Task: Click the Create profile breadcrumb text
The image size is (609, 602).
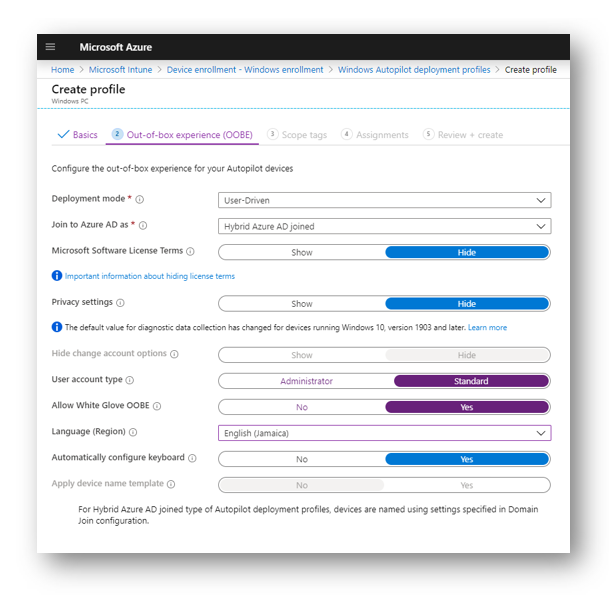Action: 531,70
